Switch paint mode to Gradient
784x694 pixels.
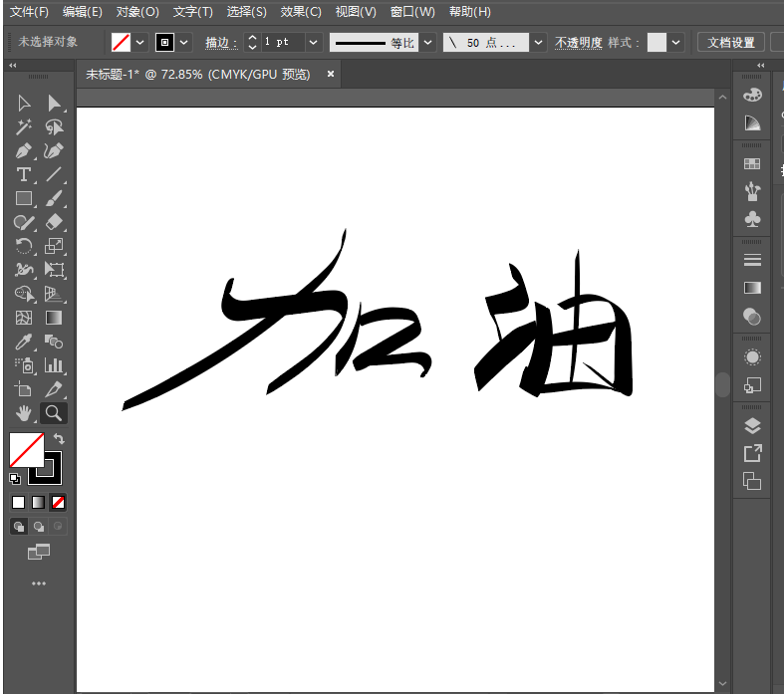click(39, 502)
